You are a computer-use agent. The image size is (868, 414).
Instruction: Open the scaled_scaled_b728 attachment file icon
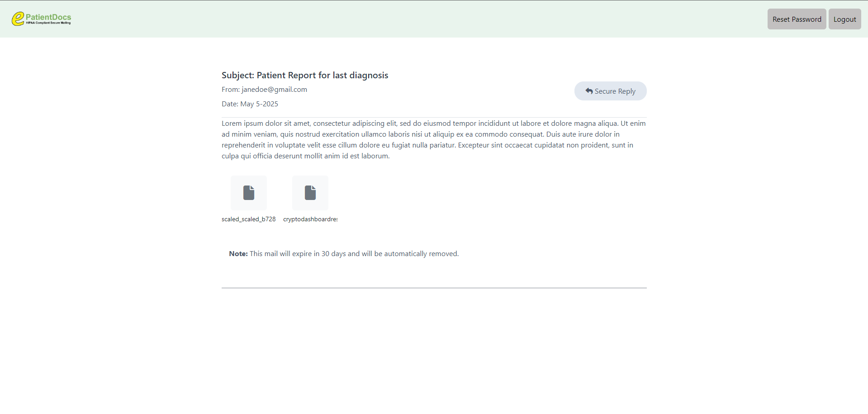point(249,193)
